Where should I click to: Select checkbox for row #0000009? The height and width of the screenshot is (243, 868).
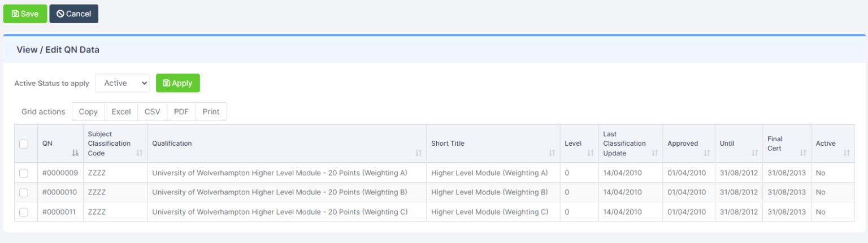coord(24,173)
